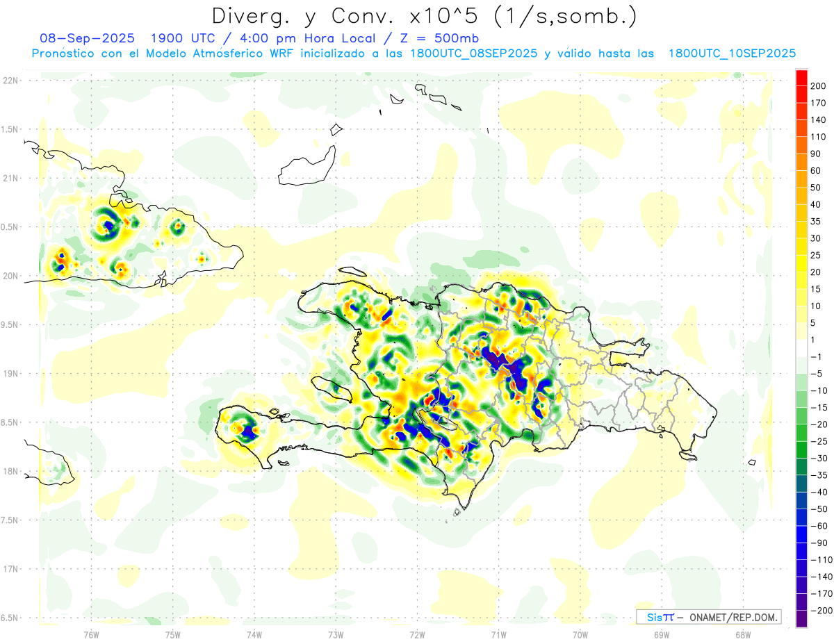Click the '1800UTC_08SEP2025' initialization time
The image size is (834, 644).
click(474, 53)
